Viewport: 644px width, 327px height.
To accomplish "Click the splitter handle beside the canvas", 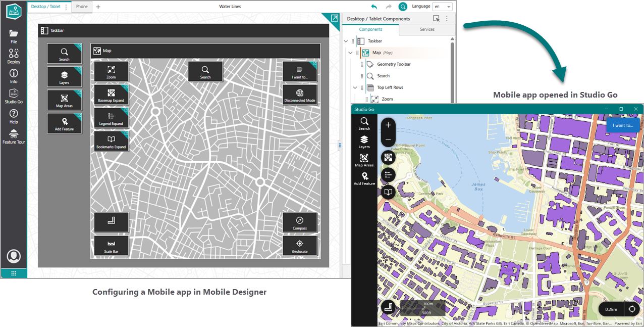I will [340, 146].
